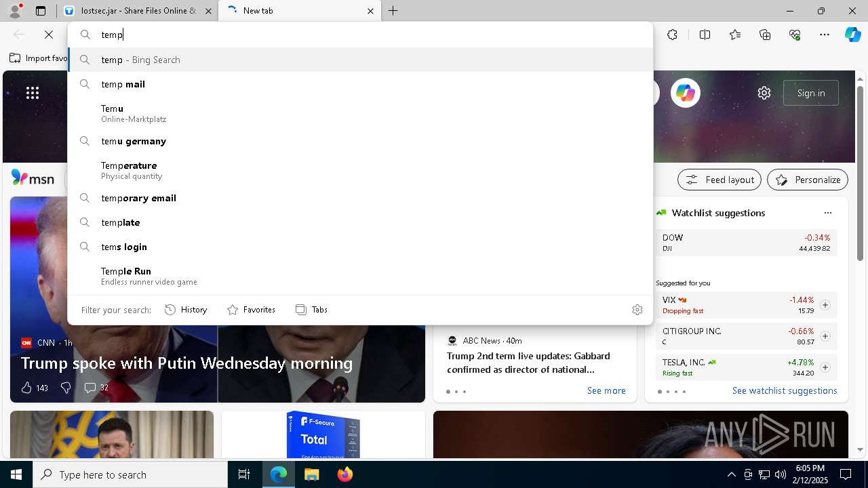Open the volume speaker tray icon

[x=781, y=474]
